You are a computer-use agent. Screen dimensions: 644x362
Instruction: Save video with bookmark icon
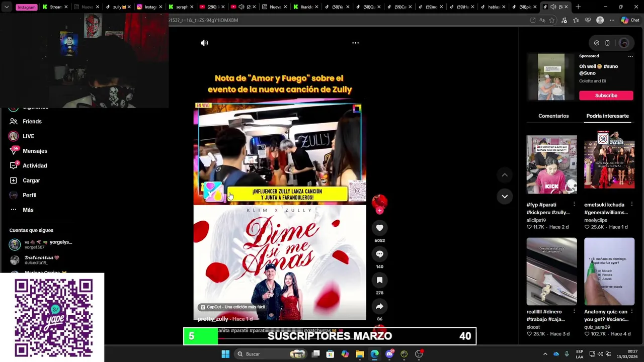379,280
